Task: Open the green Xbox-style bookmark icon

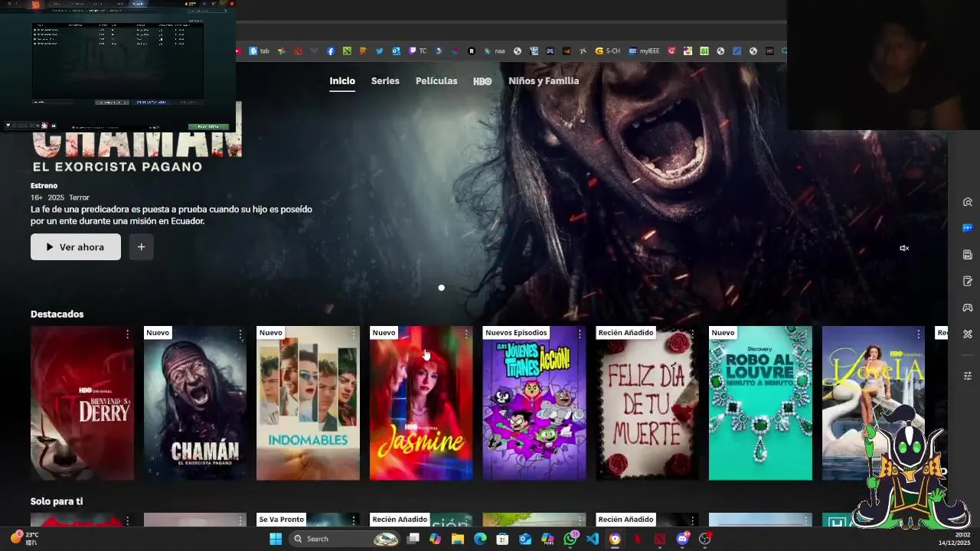Action: point(347,51)
